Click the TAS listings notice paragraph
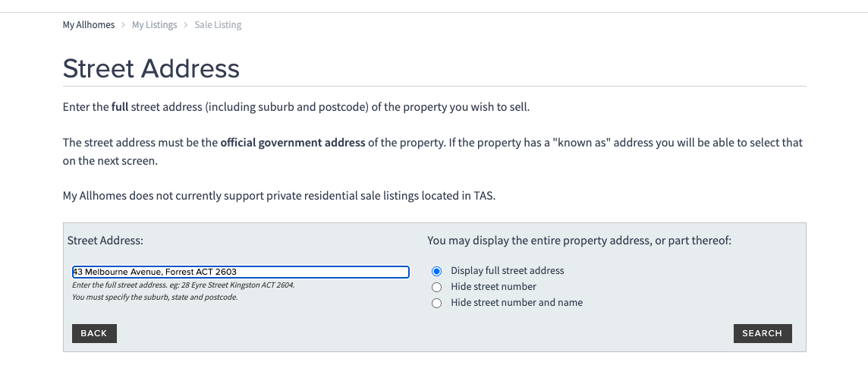 279,196
